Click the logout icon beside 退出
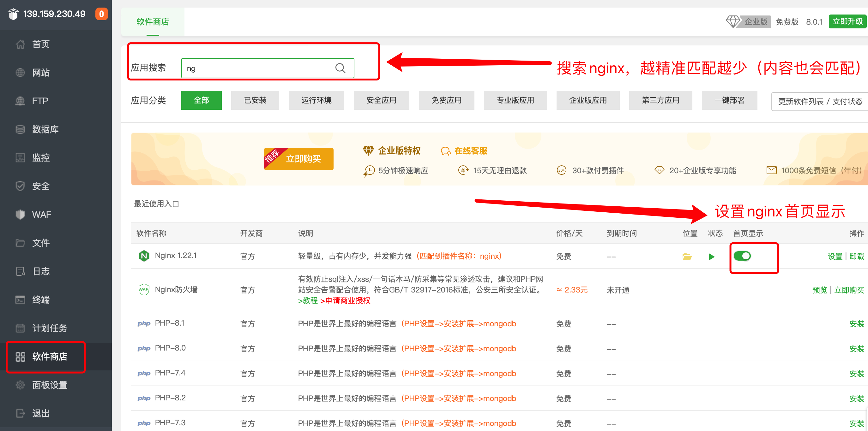Viewport: 868px width, 431px height. click(x=20, y=413)
